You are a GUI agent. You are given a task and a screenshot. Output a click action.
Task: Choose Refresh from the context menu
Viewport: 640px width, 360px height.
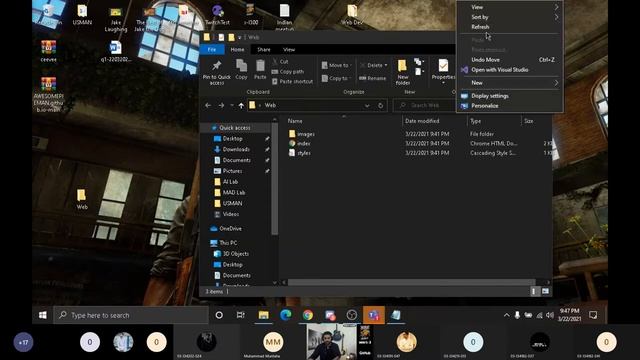coord(509,27)
